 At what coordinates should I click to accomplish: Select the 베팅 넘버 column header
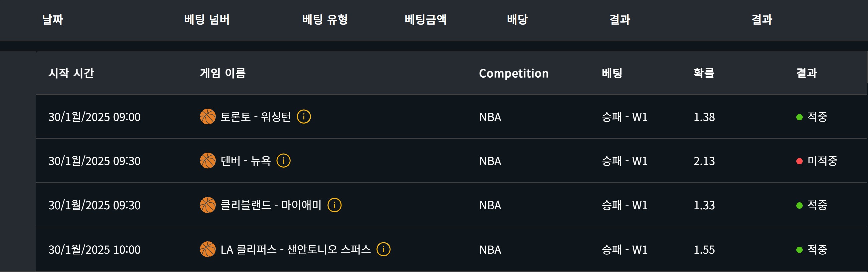tap(207, 20)
